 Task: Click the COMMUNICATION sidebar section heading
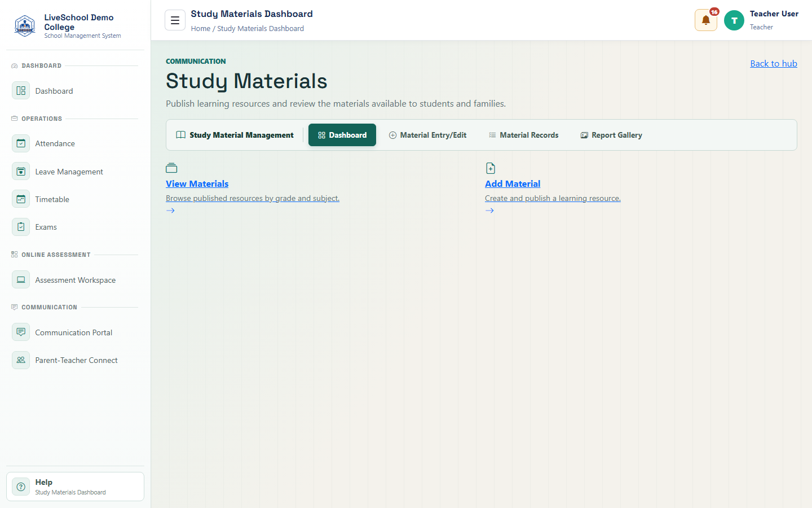(49, 307)
